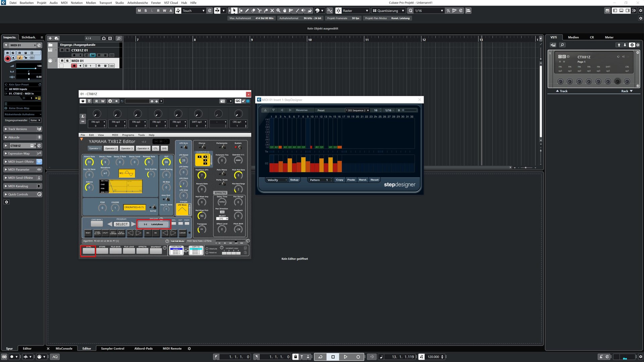Viewport: 644px width, 362px height.
Task: Click the W1 waveform display in TX81Z
Action: pyautogui.click(x=127, y=173)
